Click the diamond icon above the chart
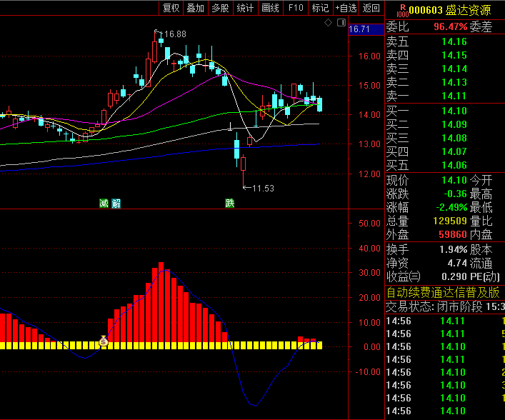The height and width of the screenshot is (420, 505). coord(328,23)
